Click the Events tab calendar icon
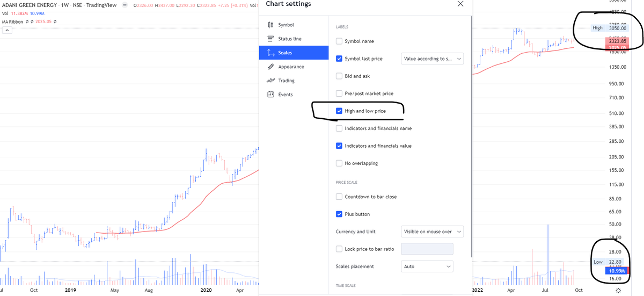This screenshot has height=296, width=644. coord(270,95)
